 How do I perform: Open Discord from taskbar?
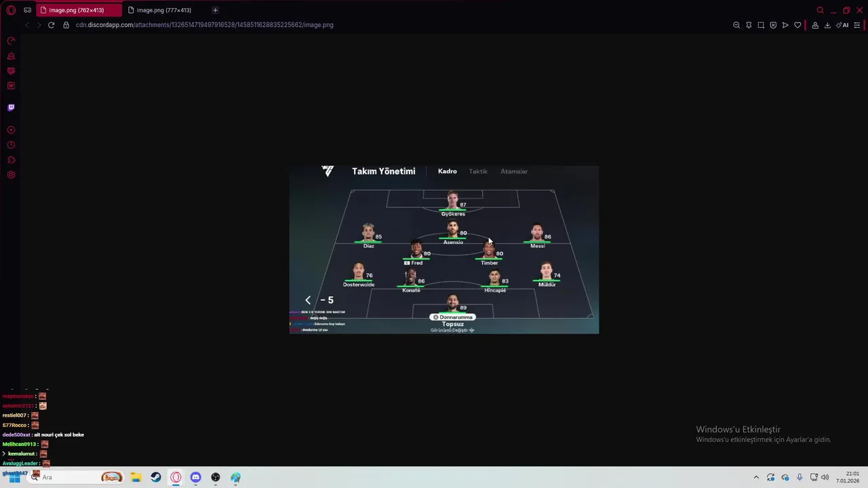(x=195, y=477)
